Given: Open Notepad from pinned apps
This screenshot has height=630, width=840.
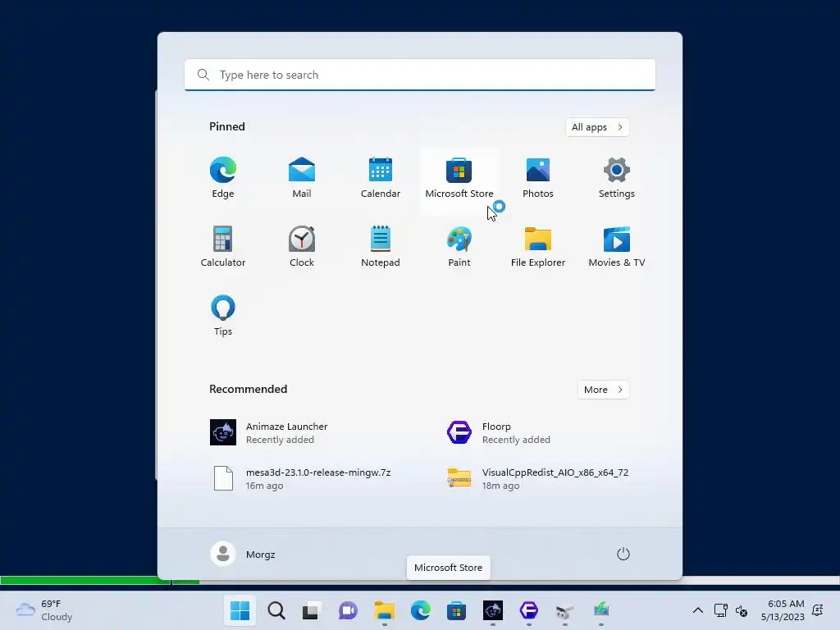Looking at the screenshot, I should point(381,247).
